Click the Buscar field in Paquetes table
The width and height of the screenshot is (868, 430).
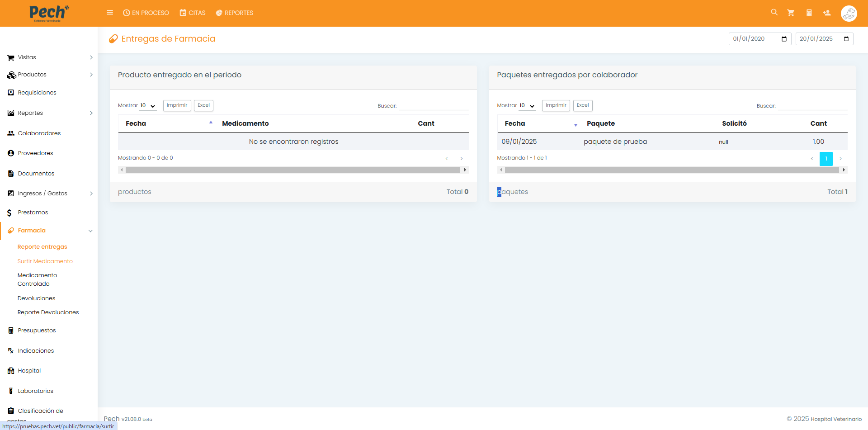tap(812, 106)
